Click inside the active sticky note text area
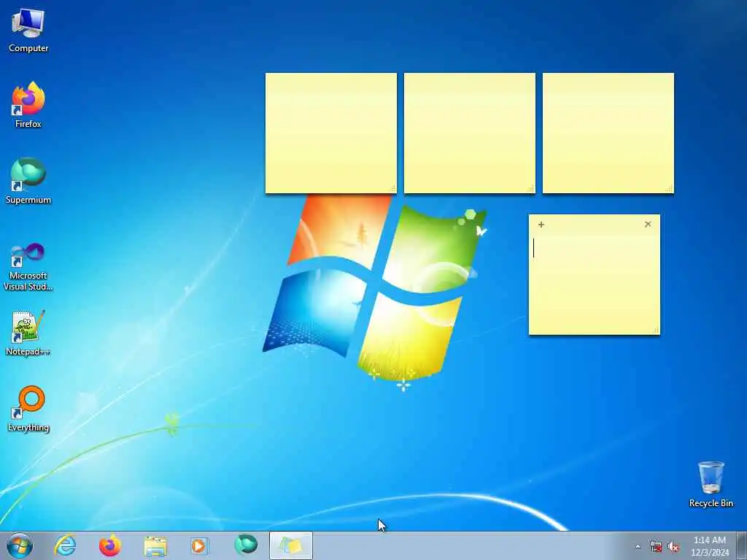Screen dimensions: 747x560 (594, 282)
